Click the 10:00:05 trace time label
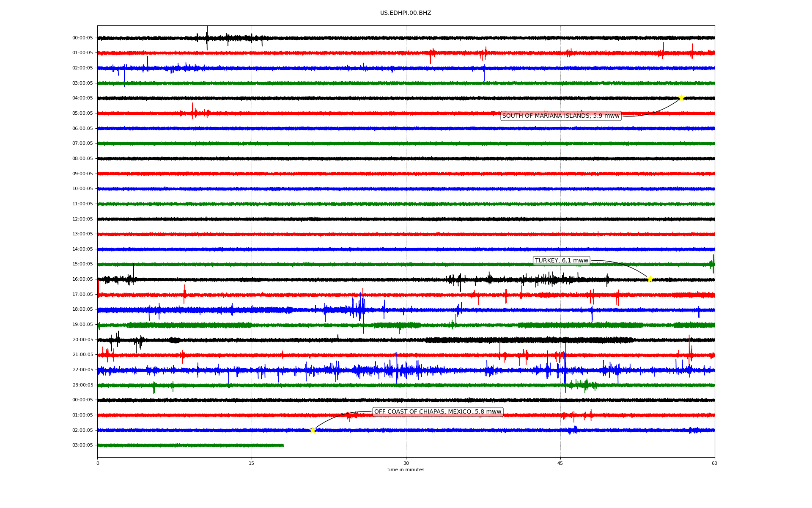This screenshot has height=508, width=812. (82, 189)
